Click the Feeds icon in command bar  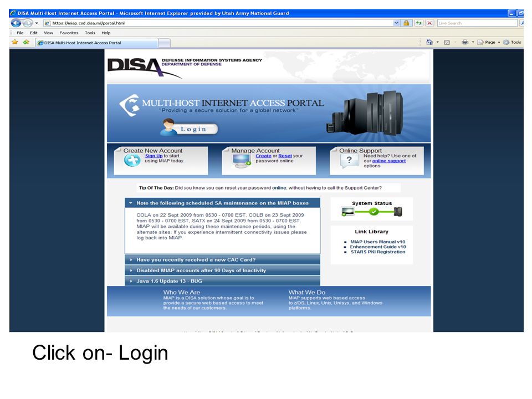click(447, 43)
